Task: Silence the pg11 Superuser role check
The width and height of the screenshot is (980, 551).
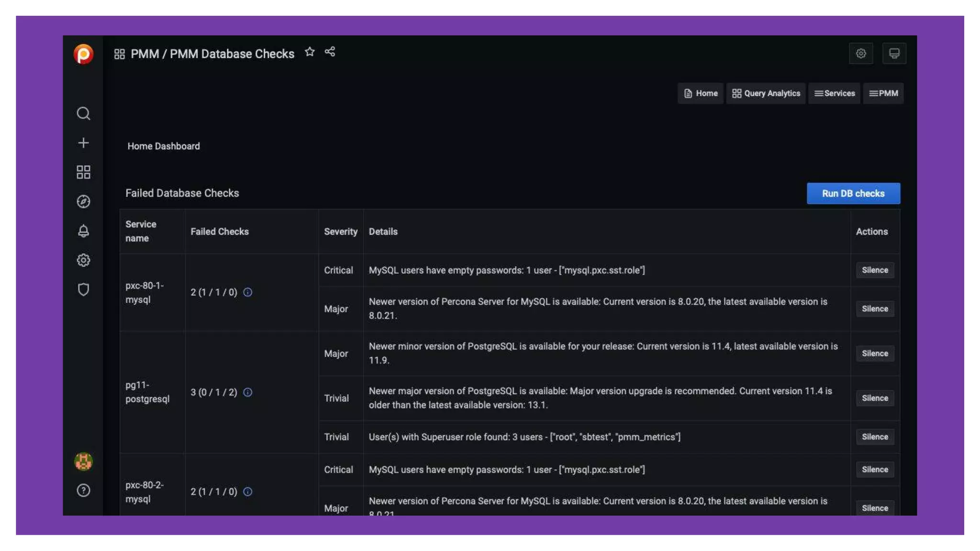Action: tap(874, 437)
